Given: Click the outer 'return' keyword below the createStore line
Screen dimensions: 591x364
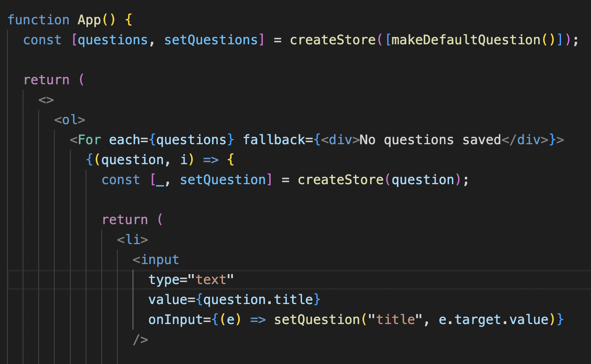Looking at the screenshot, I should click(46, 80).
